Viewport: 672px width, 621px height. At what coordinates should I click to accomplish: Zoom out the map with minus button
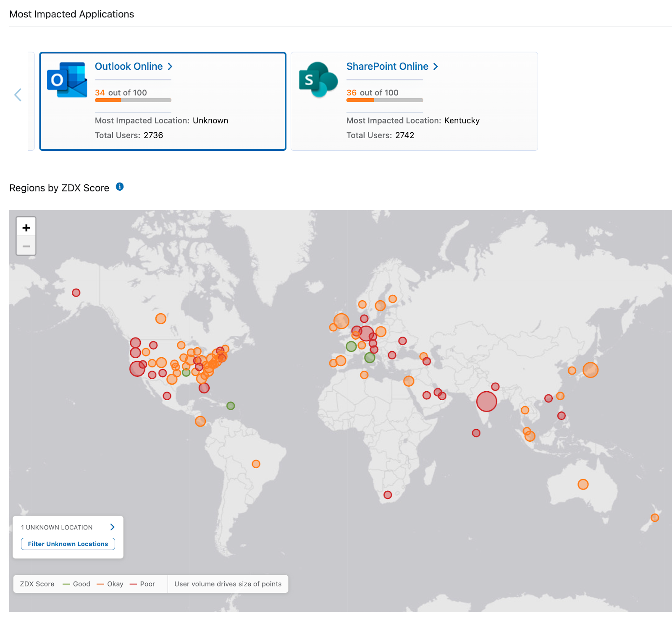(26, 246)
